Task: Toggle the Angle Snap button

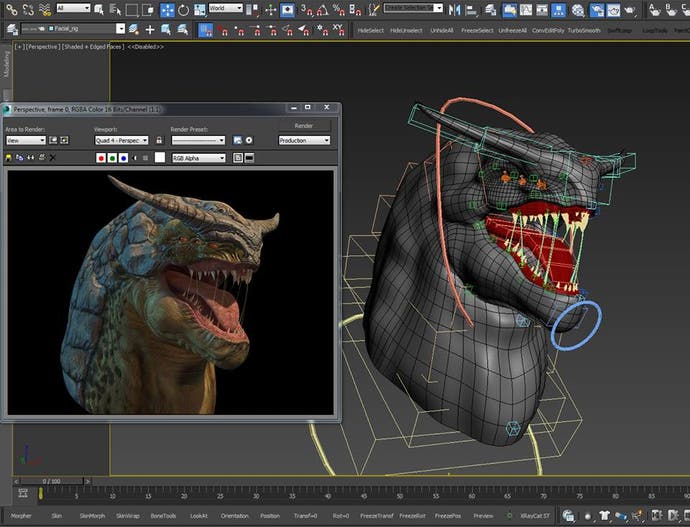Action: (323, 9)
